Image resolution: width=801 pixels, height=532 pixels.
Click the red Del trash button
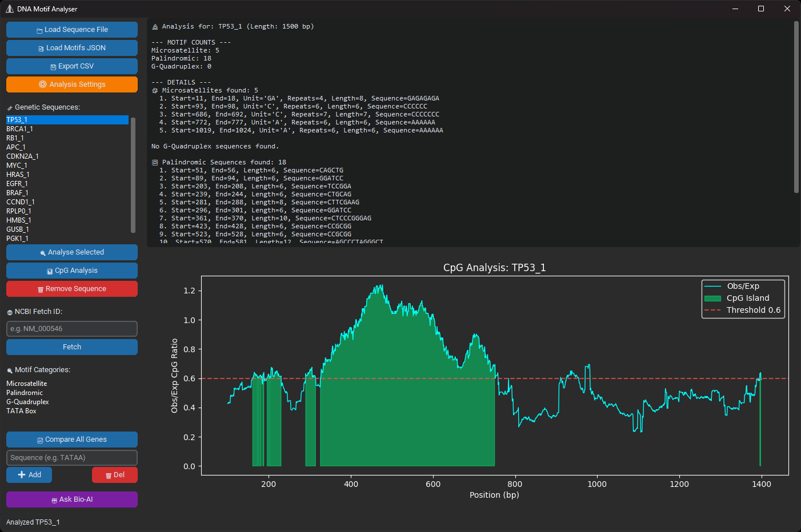tap(115, 475)
